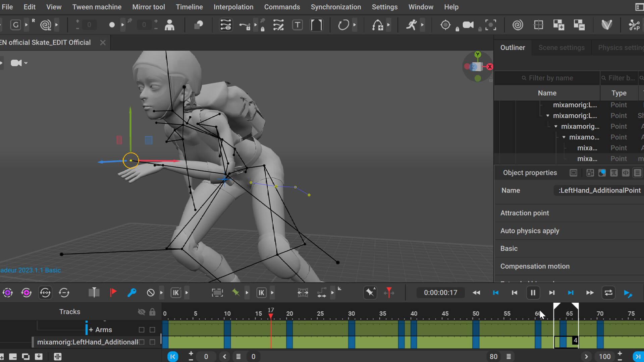Open the Auto physics apply section

[529, 231]
